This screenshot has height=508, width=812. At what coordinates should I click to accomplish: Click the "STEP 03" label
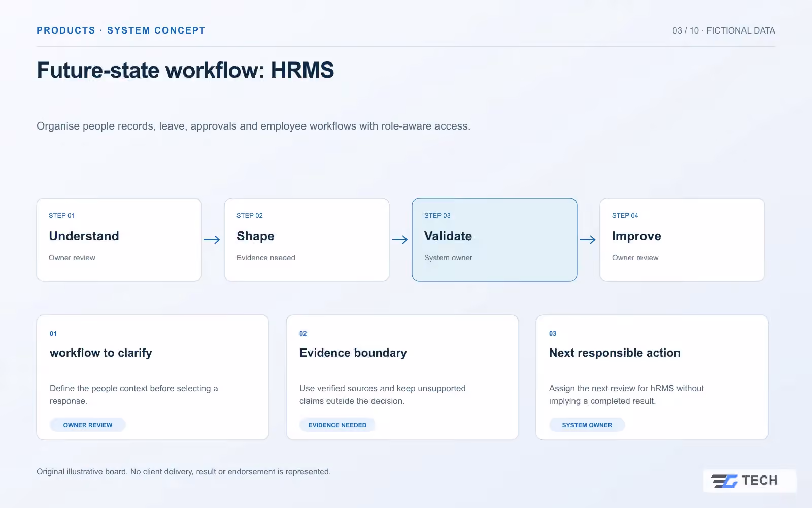coord(437,216)
